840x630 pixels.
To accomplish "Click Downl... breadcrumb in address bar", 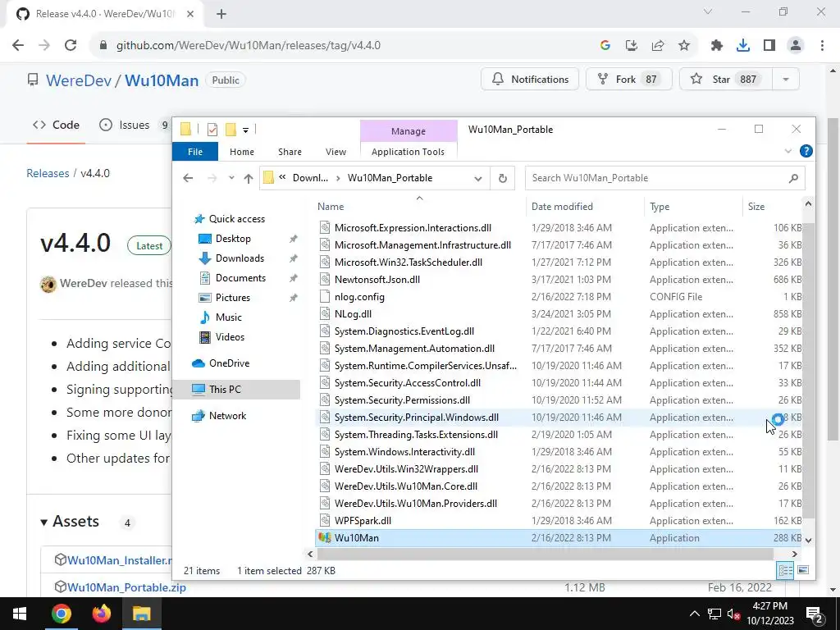I will pos(309,178).
